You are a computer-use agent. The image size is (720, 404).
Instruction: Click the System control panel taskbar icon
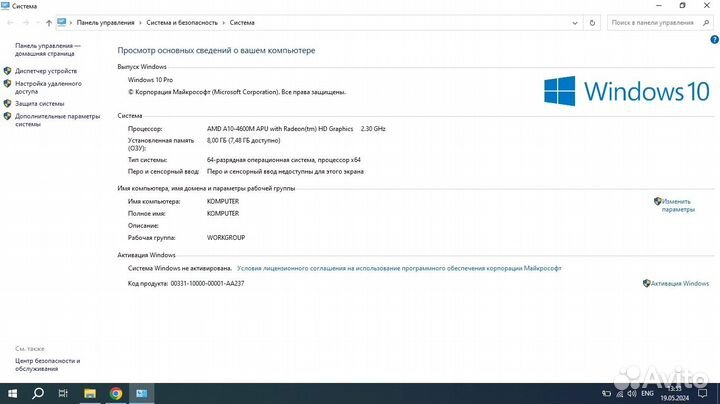point(141,393)
